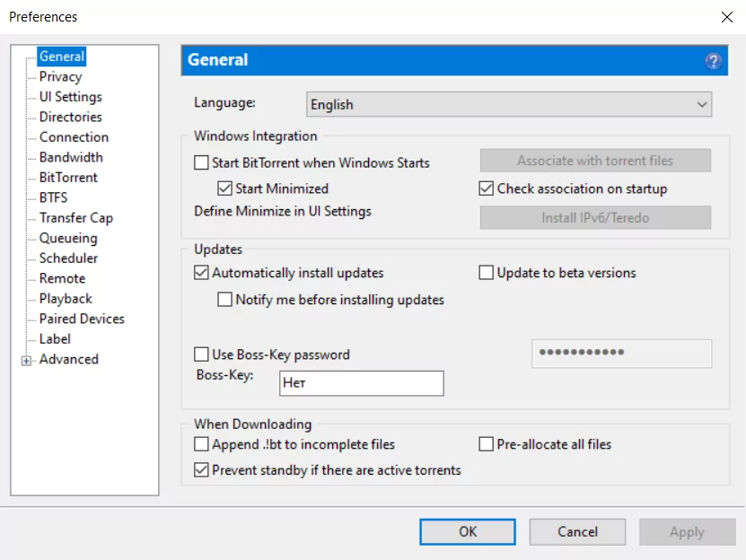Image resolution: width=746 pixels, height=560 pixels.
Task: Open the Language dropdown
Action: coord(509,104)
